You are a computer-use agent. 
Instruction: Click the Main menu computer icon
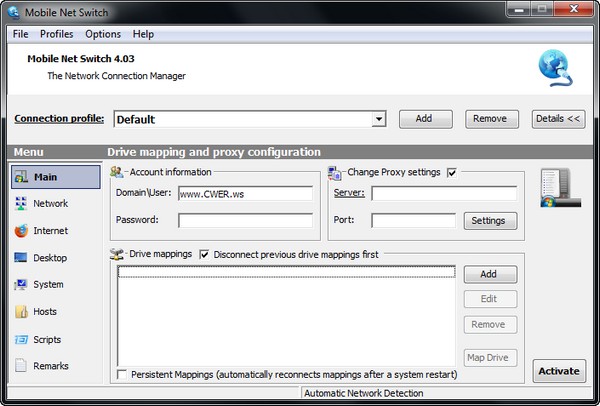tap(21, 177)
